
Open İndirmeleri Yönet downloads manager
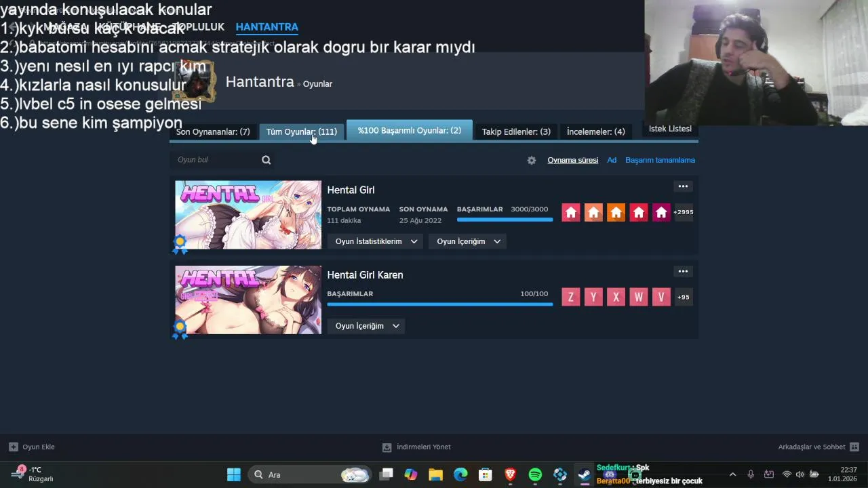pyautogui.click(x=416, y=447)
